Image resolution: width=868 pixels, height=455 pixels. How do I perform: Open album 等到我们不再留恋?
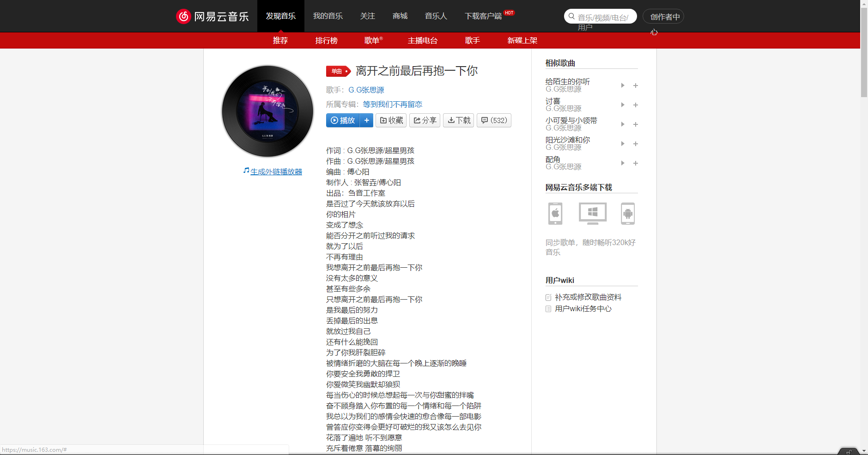coord(392,104)
